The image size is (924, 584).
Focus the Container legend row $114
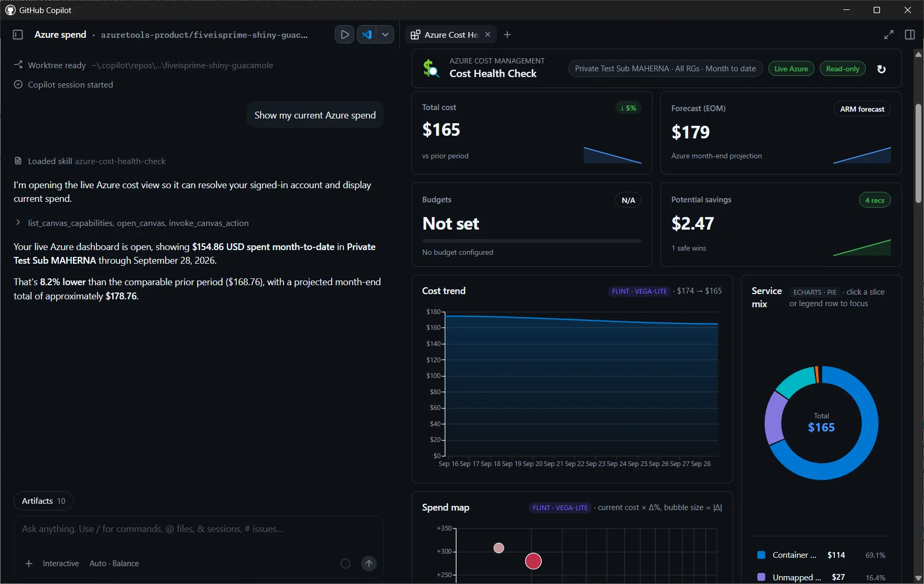(821, 555)
